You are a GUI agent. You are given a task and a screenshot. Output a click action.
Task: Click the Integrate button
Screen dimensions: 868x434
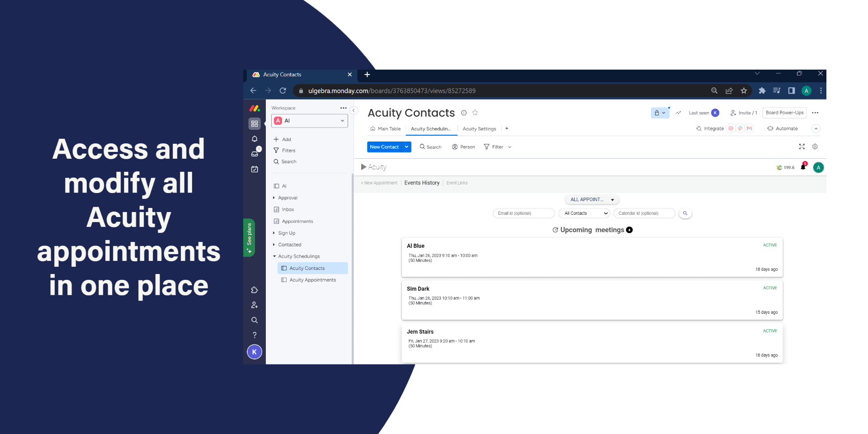point(710,128)
